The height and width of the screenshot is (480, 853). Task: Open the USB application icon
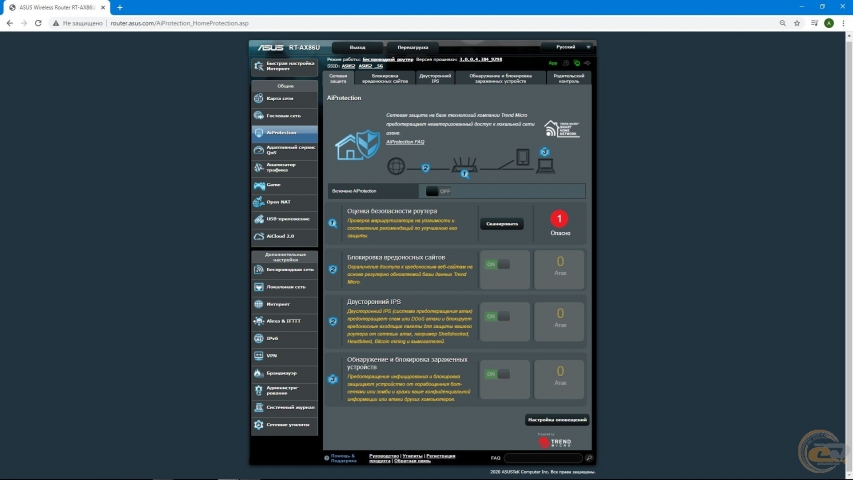point(258,219)
